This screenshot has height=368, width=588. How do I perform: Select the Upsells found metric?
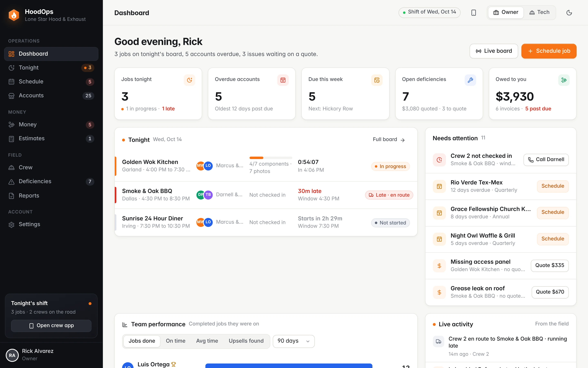(x=246, y=341)
